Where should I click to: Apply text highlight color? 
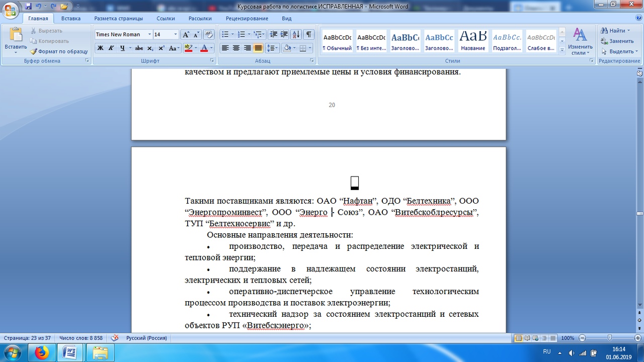tap(188, 48)
